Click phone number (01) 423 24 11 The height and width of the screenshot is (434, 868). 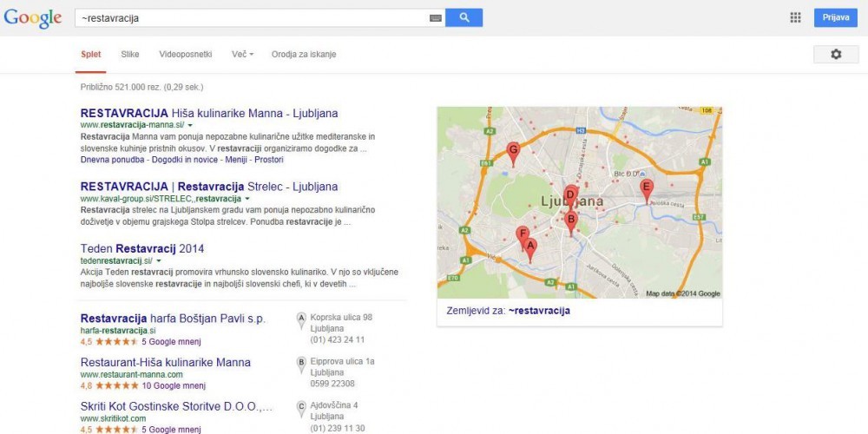[x=337, y=339]
